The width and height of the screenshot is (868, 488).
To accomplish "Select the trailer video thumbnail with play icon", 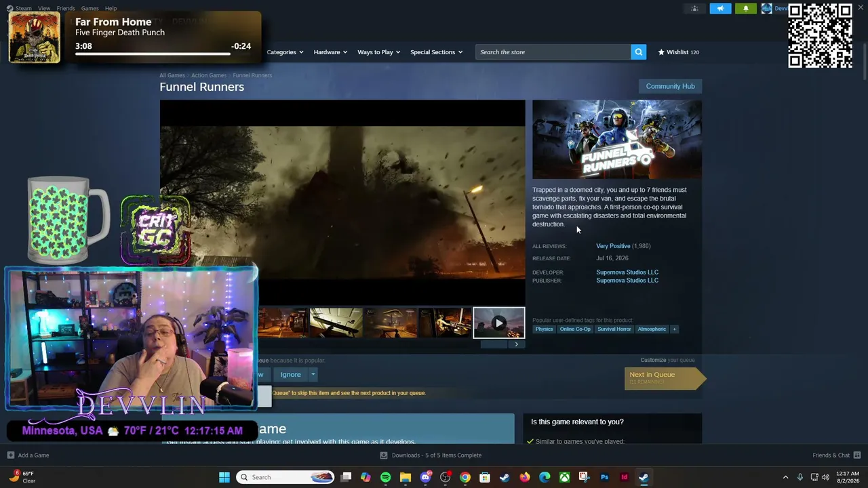I will click(x=499, y=323).
